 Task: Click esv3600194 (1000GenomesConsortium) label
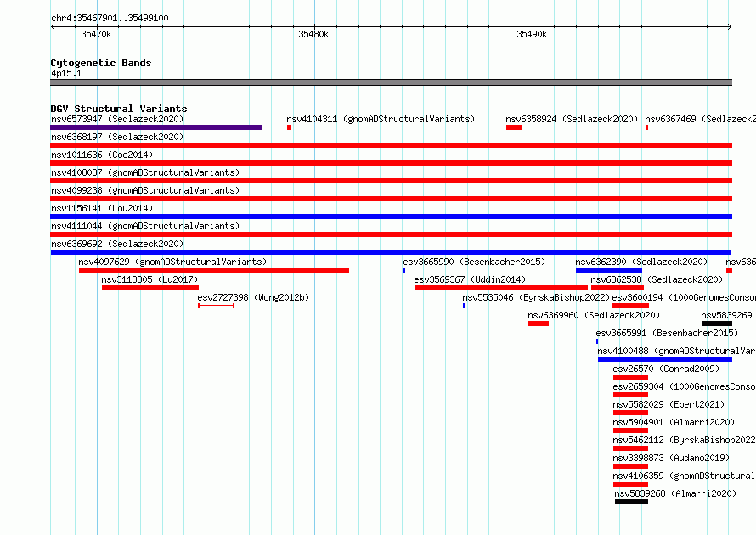point(684,297)
